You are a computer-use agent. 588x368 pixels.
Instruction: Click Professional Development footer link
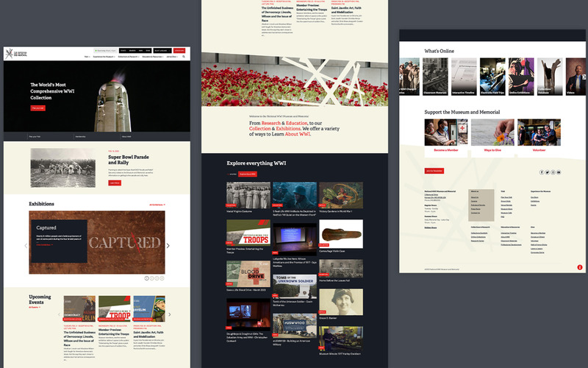[511, 245]
